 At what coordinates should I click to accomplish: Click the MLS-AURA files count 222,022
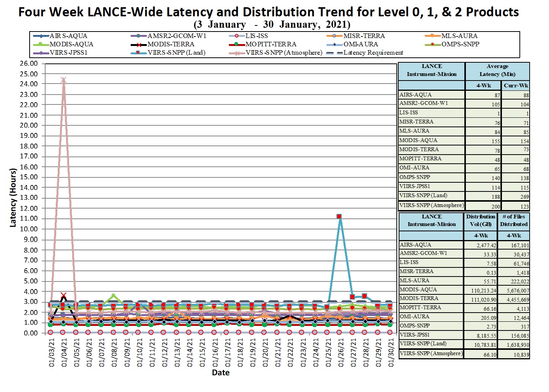(520, 281)
